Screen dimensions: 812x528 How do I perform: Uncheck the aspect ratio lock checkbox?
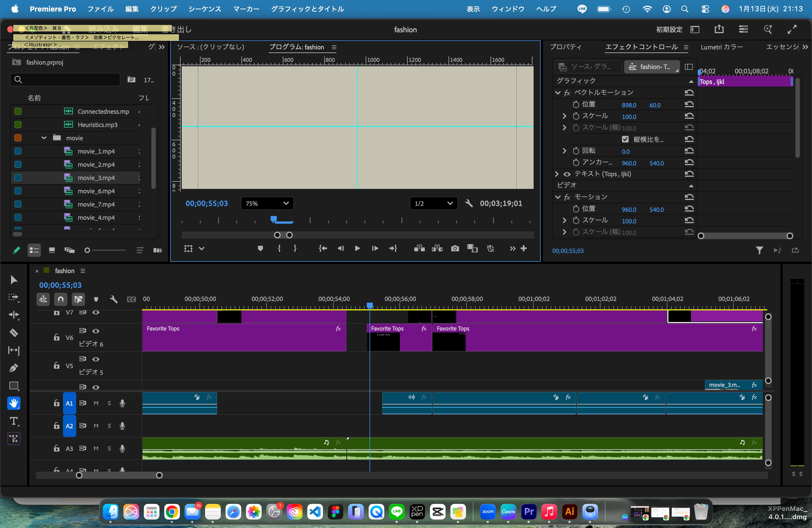[625, 139]
